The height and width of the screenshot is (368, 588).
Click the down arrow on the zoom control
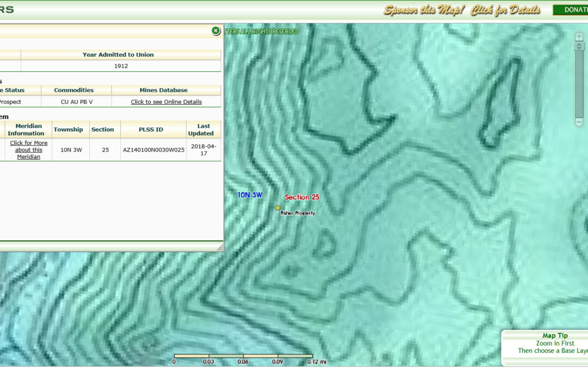tap(579, 50)
